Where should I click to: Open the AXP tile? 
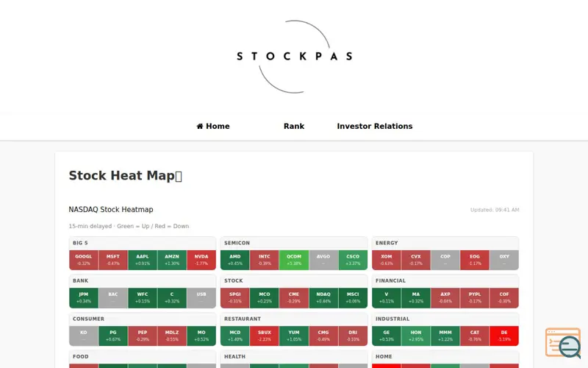point(445,298)
